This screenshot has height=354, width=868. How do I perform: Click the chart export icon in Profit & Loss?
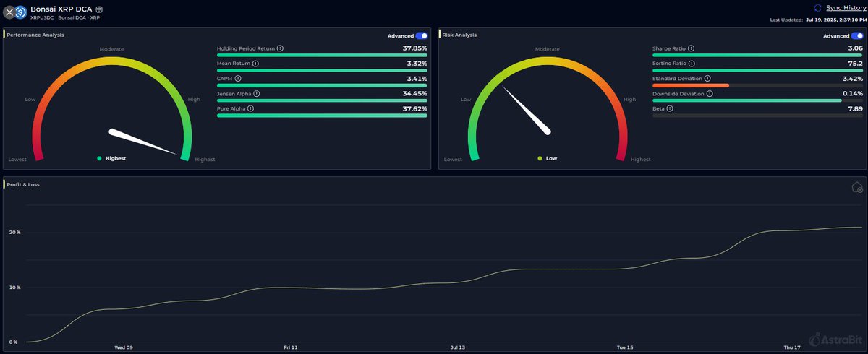[x=857, y=188]
